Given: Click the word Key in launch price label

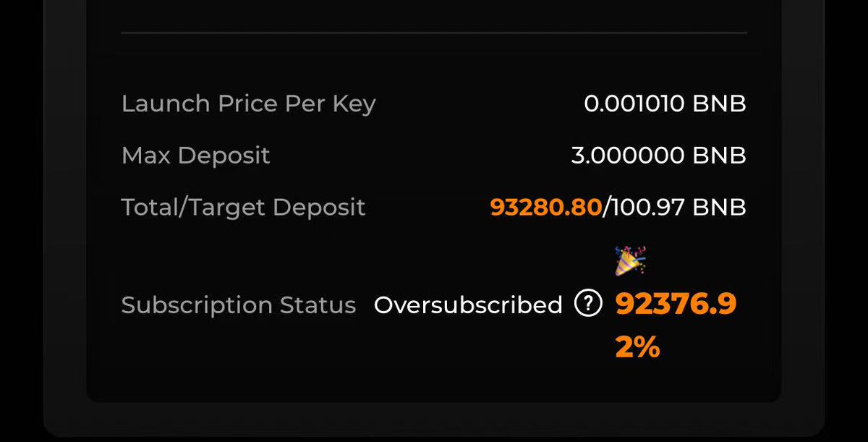Looking at the screenshot, I should [354, 104].
